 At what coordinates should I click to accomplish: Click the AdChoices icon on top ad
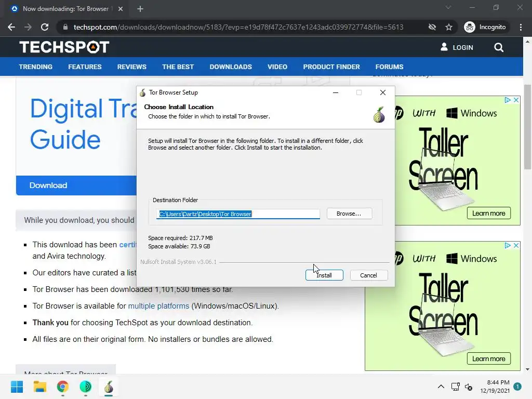[x=508, y=100]
